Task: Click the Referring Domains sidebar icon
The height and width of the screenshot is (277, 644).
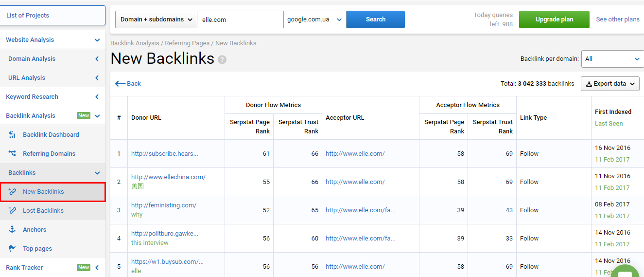Action: 13,154
